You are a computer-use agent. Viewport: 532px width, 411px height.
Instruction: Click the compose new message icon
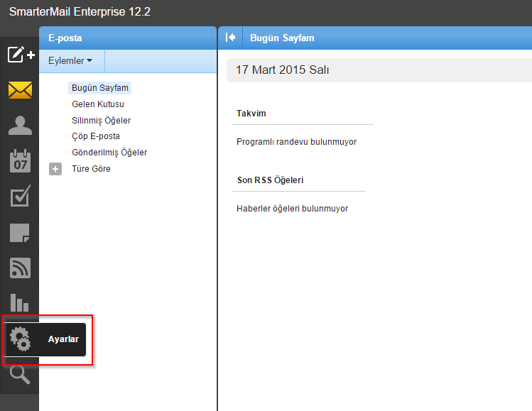pos(20,55)
